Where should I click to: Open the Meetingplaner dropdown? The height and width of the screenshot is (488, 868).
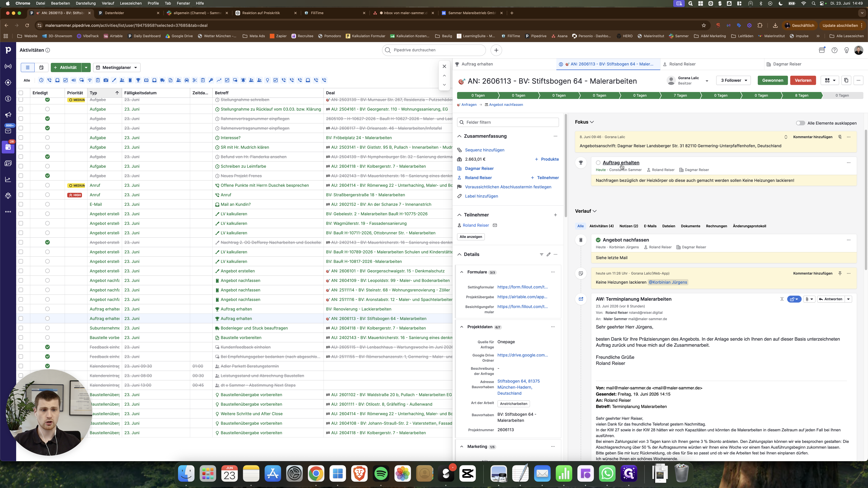pos(117,67)
